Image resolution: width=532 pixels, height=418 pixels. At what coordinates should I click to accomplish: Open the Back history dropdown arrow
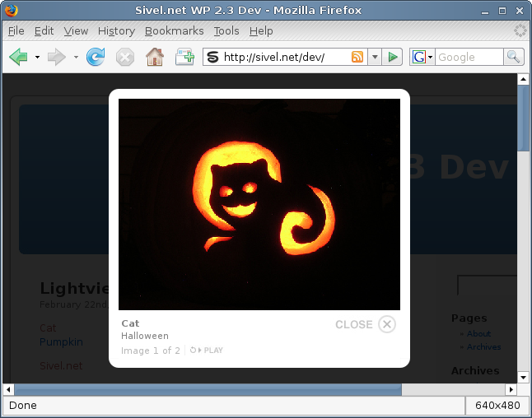pyautogui.click(x=37, y=58)
